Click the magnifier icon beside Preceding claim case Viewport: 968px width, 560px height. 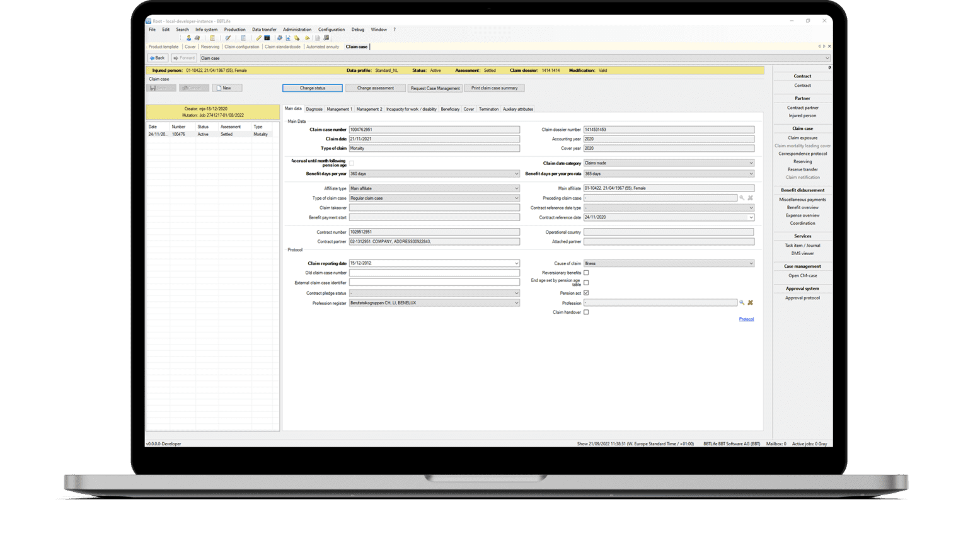tap(742, 198)
